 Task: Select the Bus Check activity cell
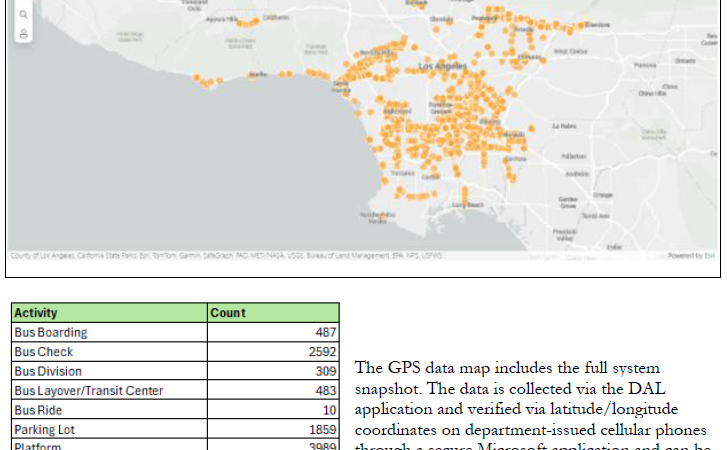click(x=109, y=352)
